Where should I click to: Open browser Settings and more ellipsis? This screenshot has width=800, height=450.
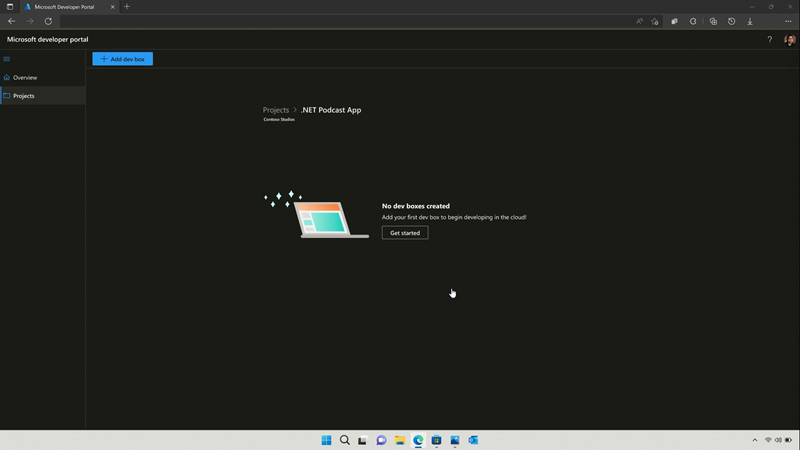[x=788, y=21]
